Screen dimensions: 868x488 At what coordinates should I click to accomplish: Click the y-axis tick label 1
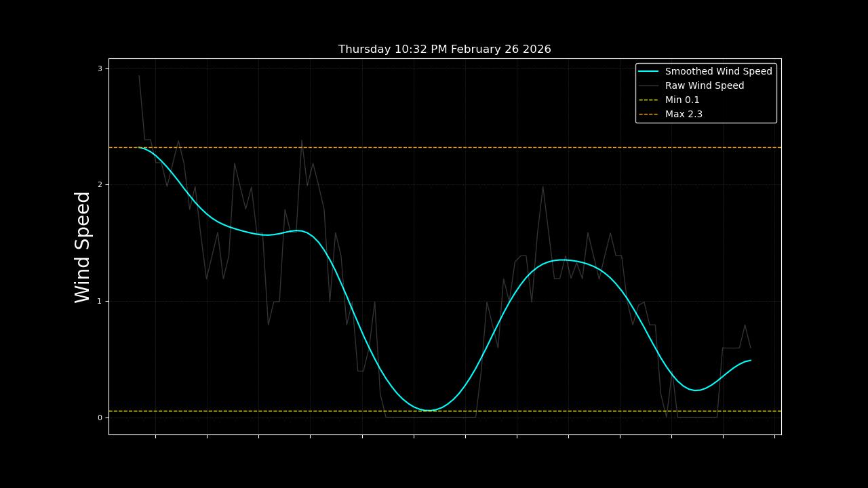(x=99, y=301)
